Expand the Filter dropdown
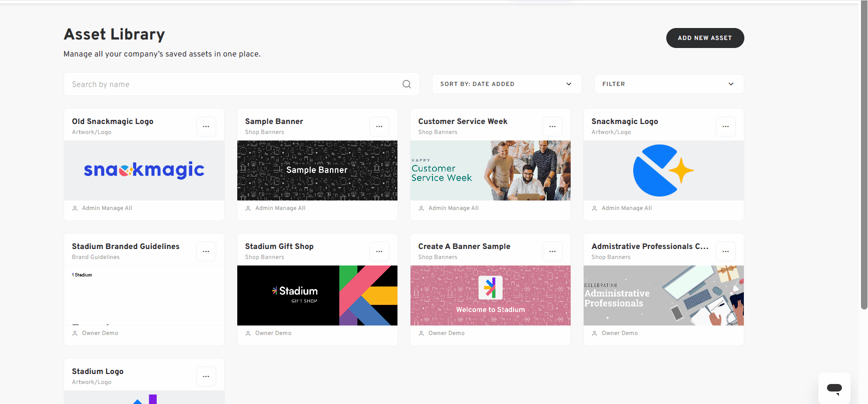The image size is (868, 404). [x=669, y=84]
